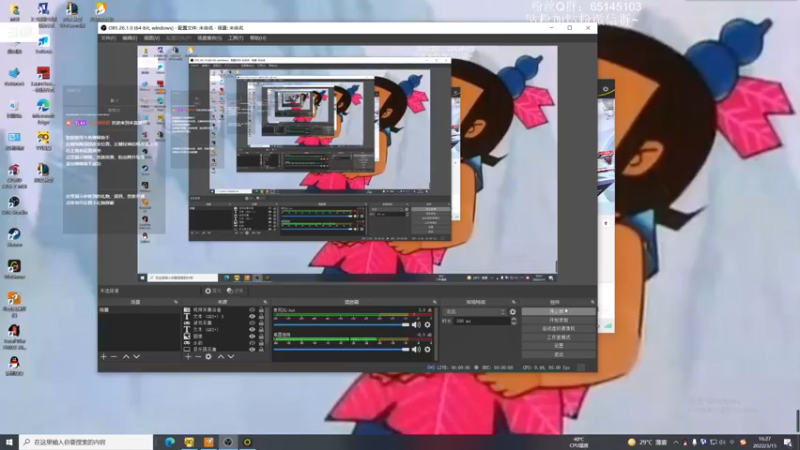This screenshot has width=800, height=450.
Task: Open settings gear for the second mixer track
Action: [x=428, y=349]
